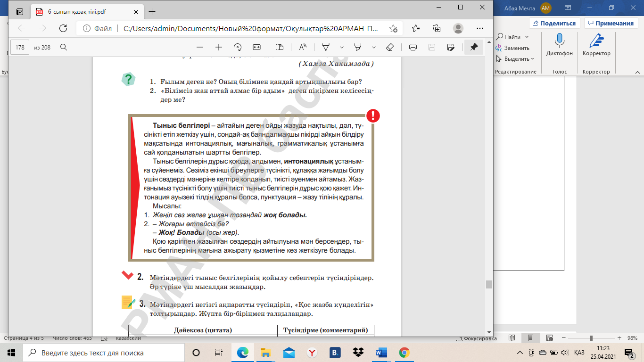Toggle the pin toolbar button
The image size is (644, 362).
coord(474,47)
